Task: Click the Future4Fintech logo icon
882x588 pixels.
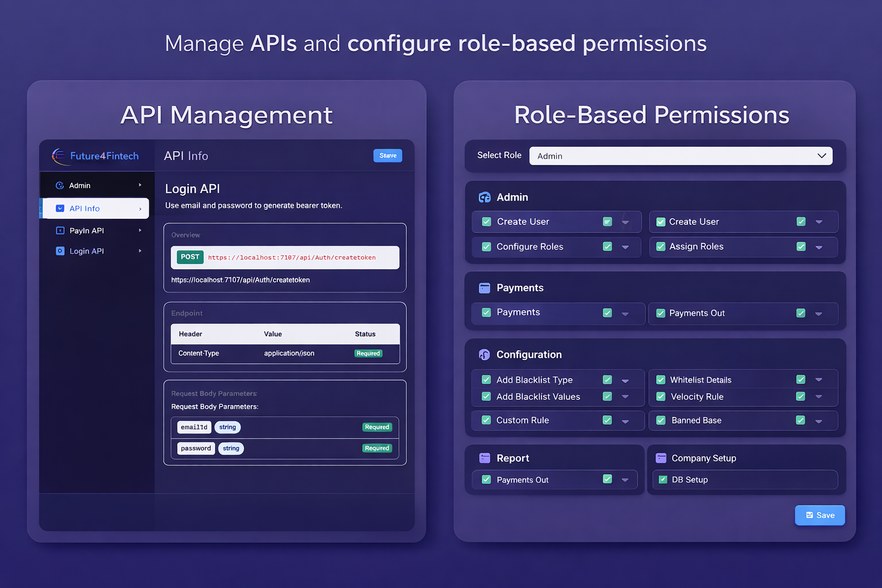Action: coord(59,156)
